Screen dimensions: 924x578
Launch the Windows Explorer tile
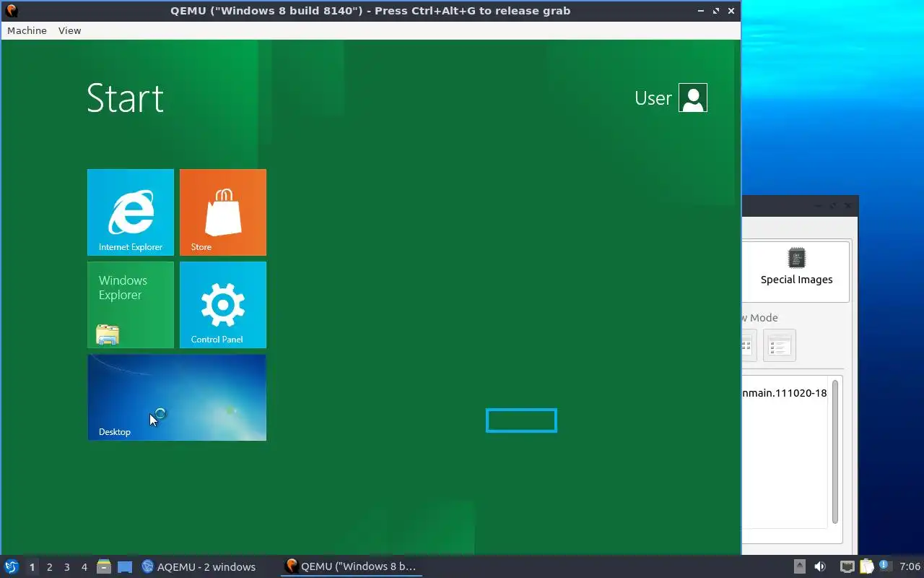coord(131,305)
